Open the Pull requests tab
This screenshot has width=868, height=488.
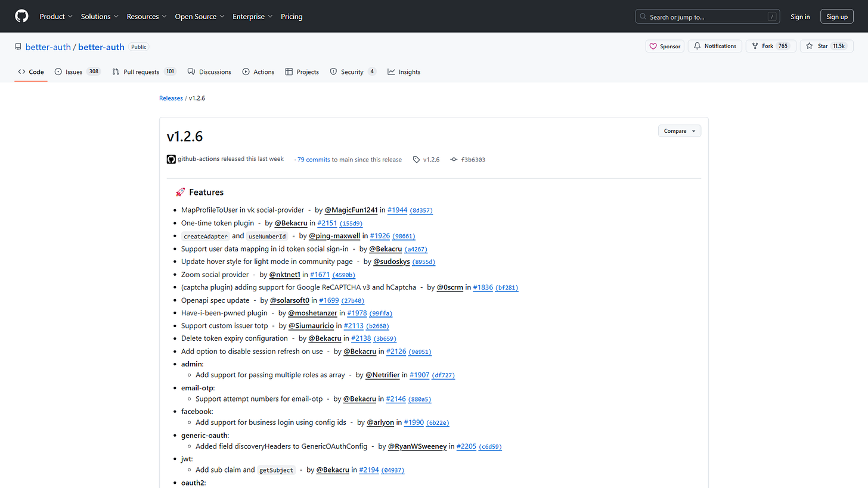tap(144, 72)
